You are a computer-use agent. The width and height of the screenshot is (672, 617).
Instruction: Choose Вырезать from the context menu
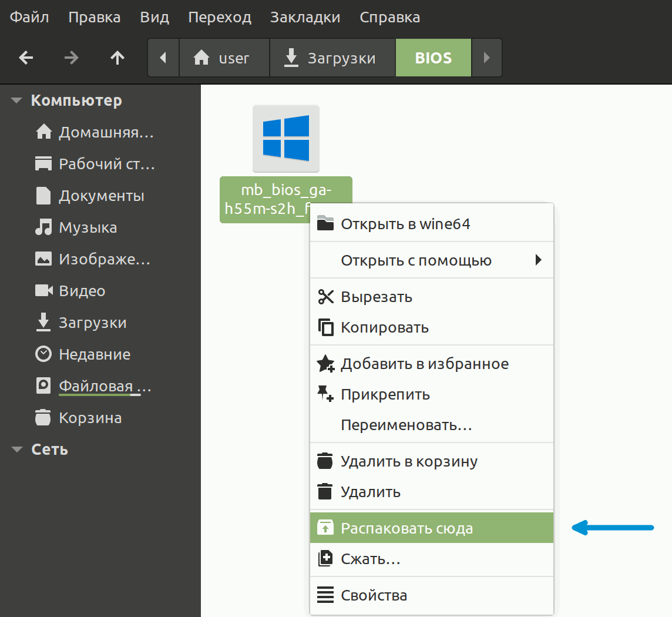[x=432, y=297]
